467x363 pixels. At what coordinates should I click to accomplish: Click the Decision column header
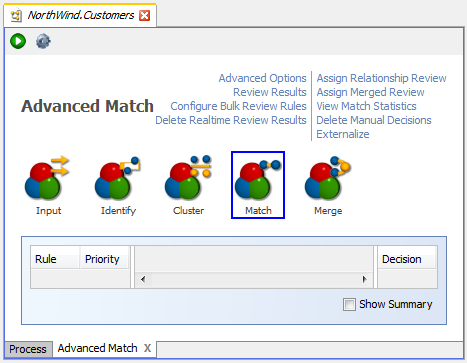(x=407, y=259)
